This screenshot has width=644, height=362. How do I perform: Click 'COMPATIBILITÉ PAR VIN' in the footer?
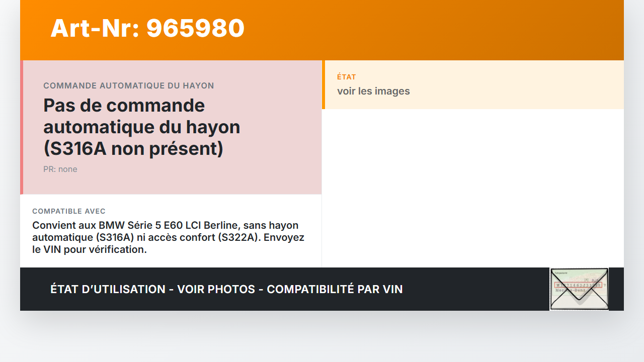pos(335,289)
